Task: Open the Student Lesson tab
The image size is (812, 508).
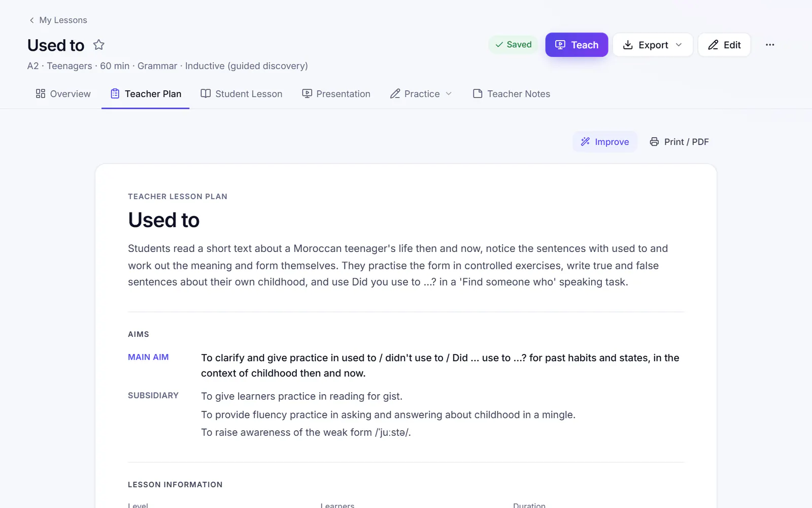Action: [242, 94]
